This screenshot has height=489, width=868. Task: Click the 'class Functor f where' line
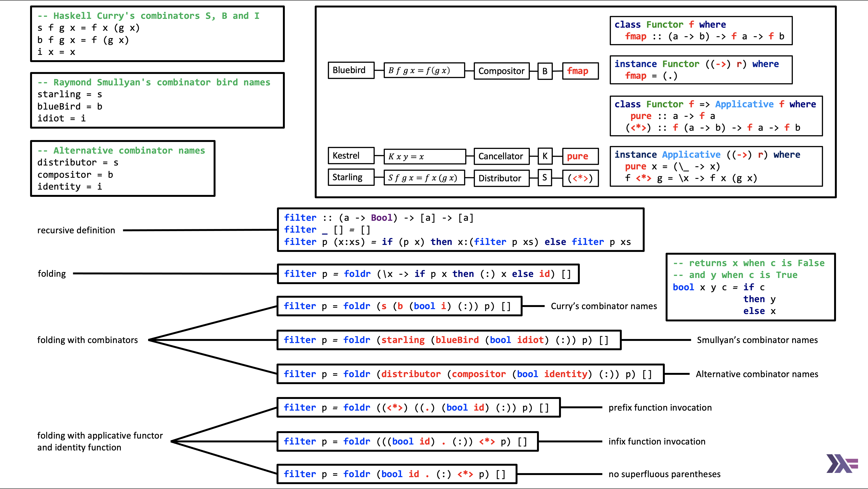pos(670,25)
